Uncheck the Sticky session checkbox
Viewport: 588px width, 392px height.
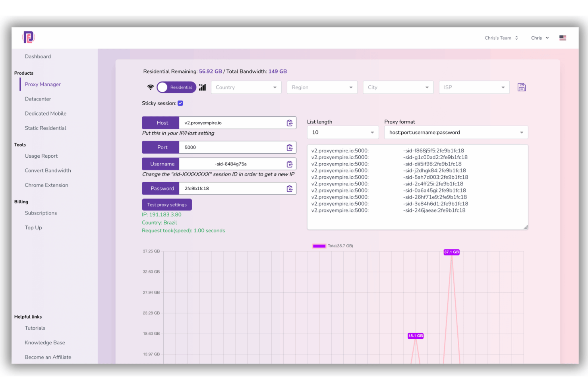[180, 103]
